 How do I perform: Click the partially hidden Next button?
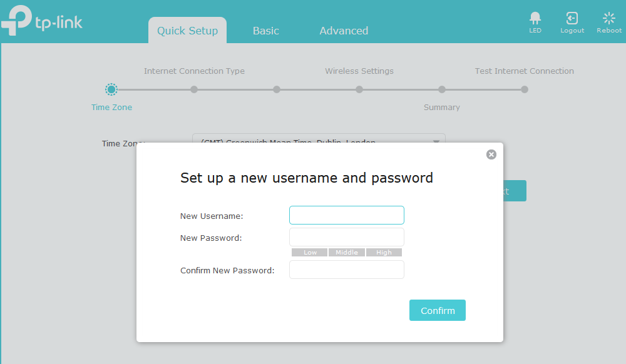pyautogui.click(x=513, y=191)
